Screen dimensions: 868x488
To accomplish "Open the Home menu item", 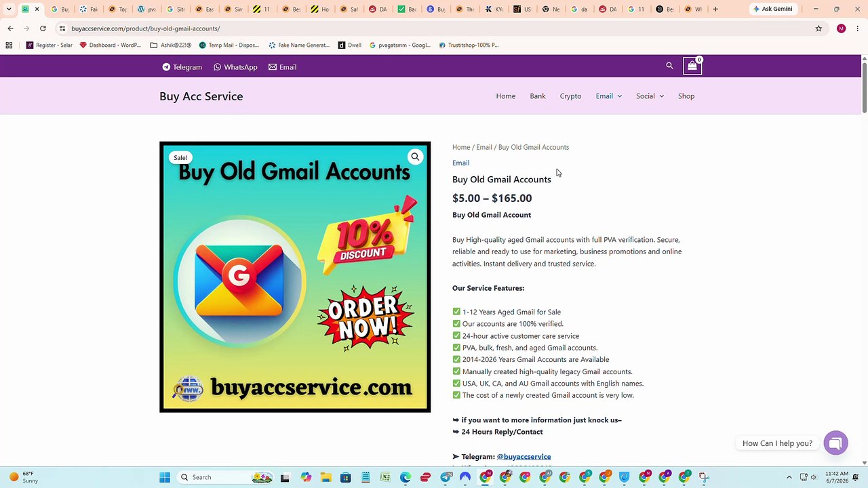I will coord(505,96).
